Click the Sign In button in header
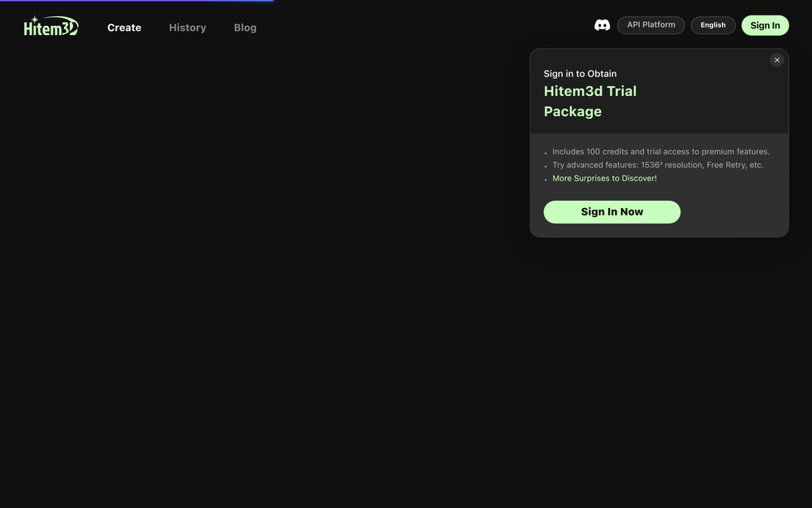The width and height of the screenshot is (812, 508). 765,25
